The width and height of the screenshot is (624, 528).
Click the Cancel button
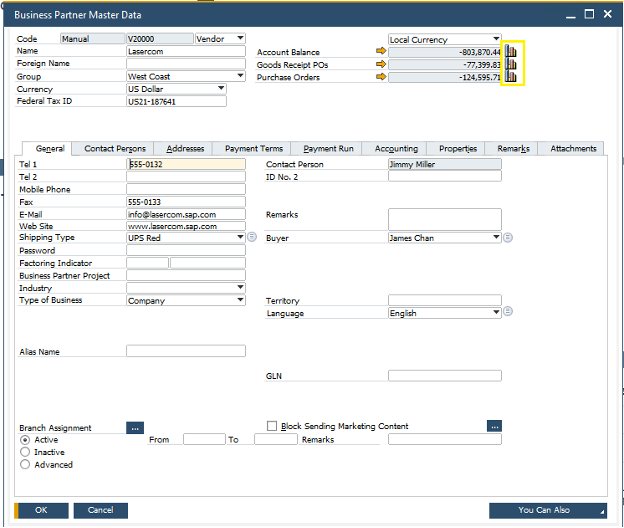[100, 510]
